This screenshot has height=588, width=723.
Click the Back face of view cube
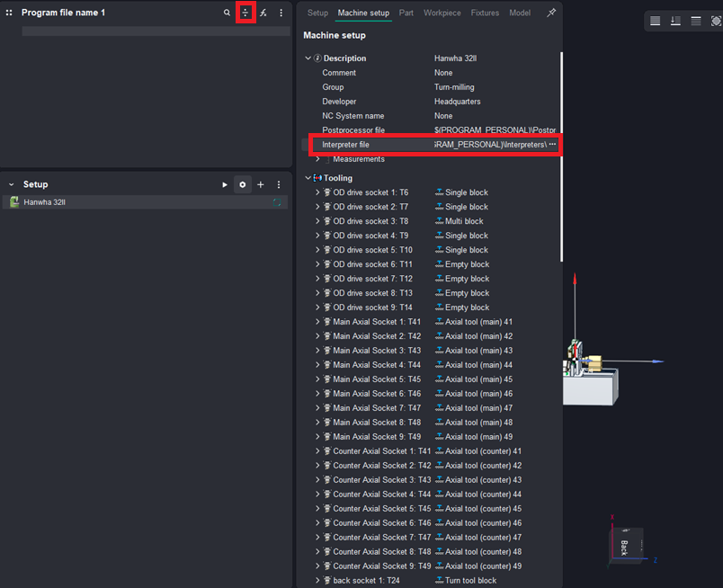click(x=625, y=545)
